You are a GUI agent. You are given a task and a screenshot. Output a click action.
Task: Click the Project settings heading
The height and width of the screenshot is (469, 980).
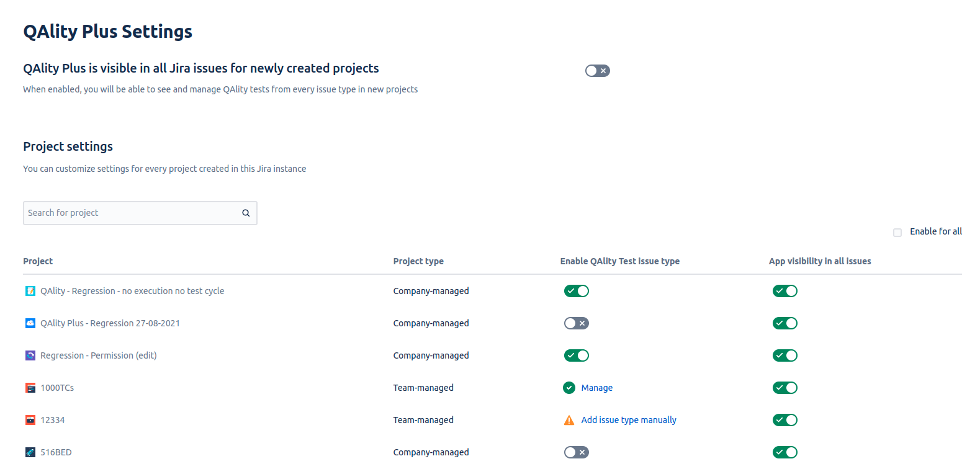tap(68, 146)
